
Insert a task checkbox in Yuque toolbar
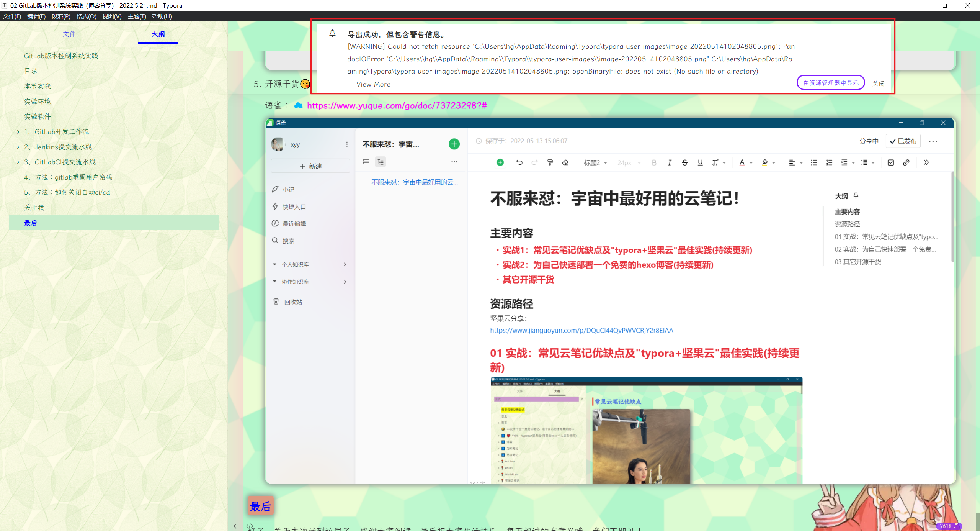tap(891, 162)
